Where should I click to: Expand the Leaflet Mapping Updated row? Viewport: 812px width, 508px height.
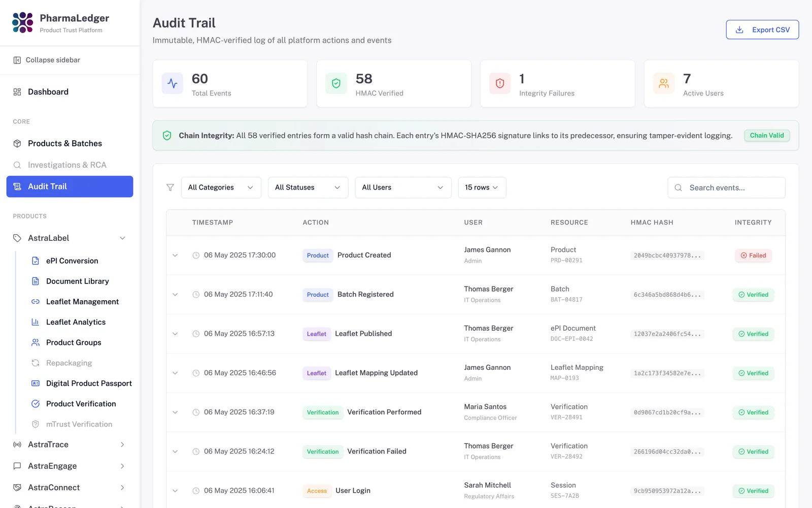point(175,373)
